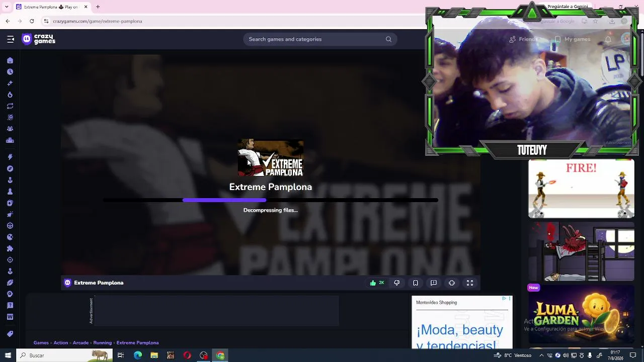
Task: Open the Multiplayer people icon in sidebar
Action: pyautogui.click(x=10, y=129)
